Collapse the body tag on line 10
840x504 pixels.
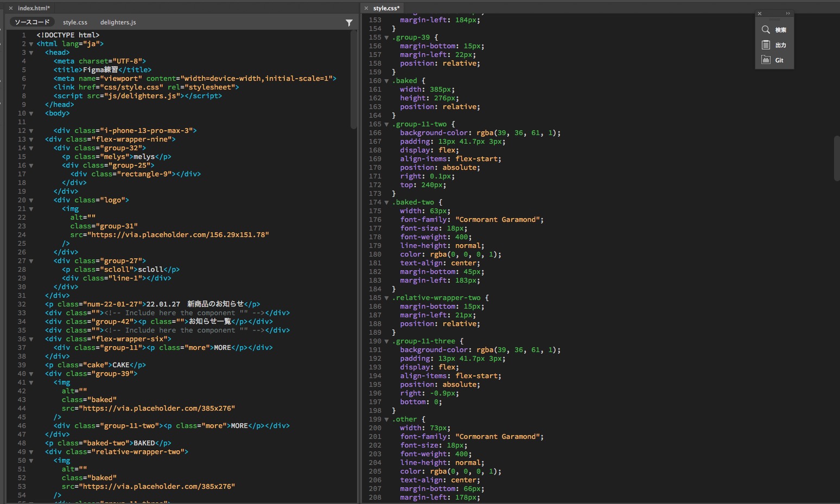(31, 113)
